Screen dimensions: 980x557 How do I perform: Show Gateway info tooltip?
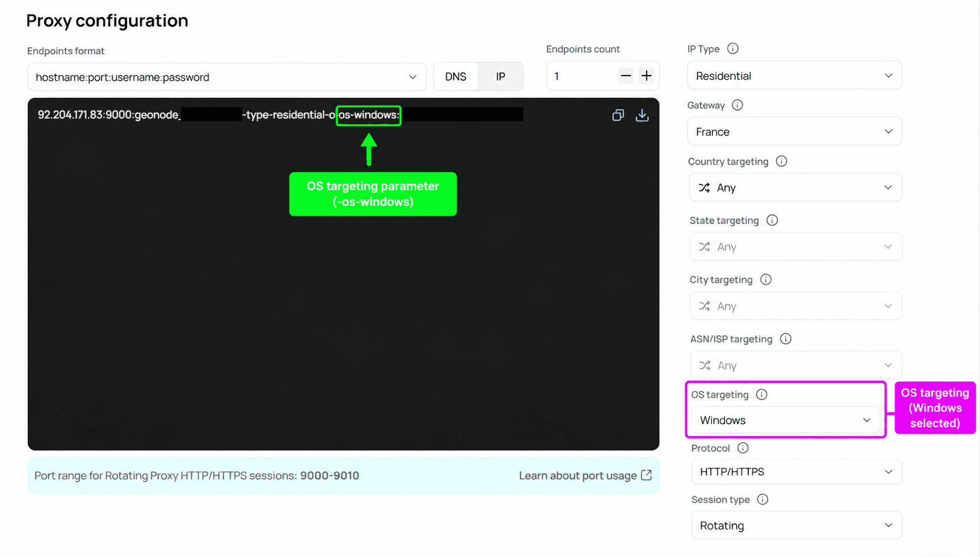click(737, 105)
